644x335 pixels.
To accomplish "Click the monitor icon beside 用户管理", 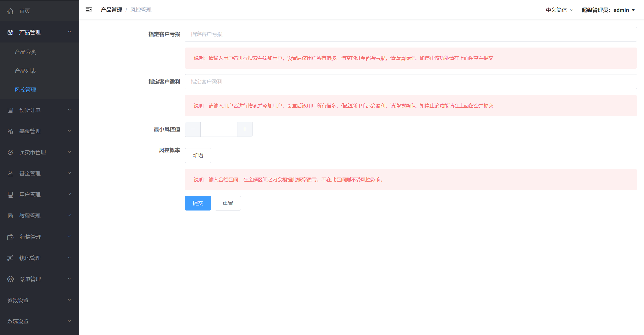I will click(x=10, y=195).
